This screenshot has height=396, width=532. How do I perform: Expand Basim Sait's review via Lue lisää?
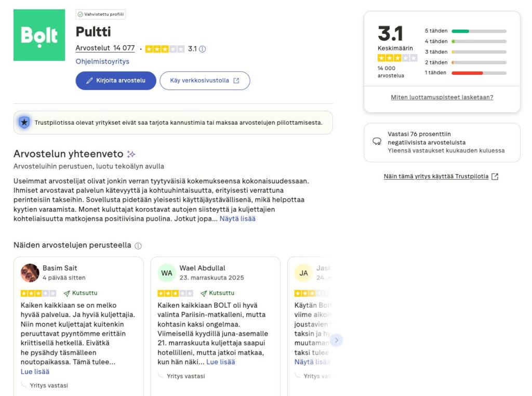pyautogui.click(x=35, y=371)
